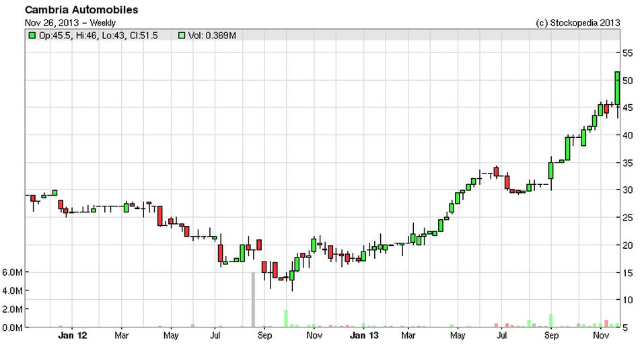Screen dimensions: 644x355
Task: Click the 'Cambria Automobiles' chart title
Action: (x=81, y=10)
